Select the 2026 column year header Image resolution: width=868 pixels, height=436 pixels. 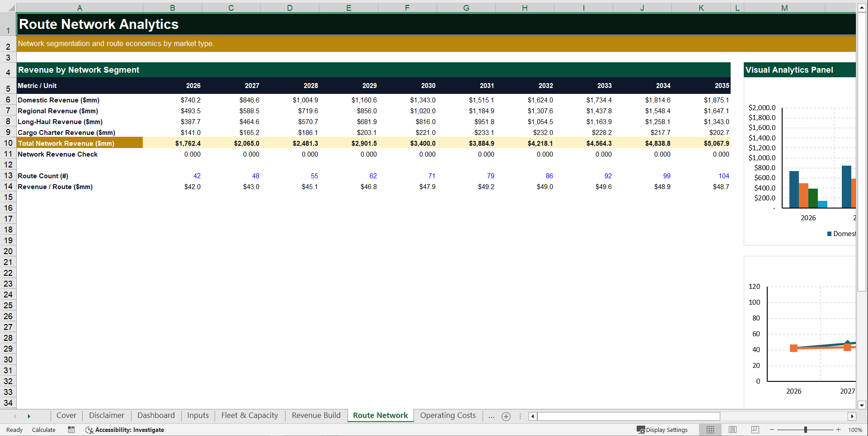173,85
